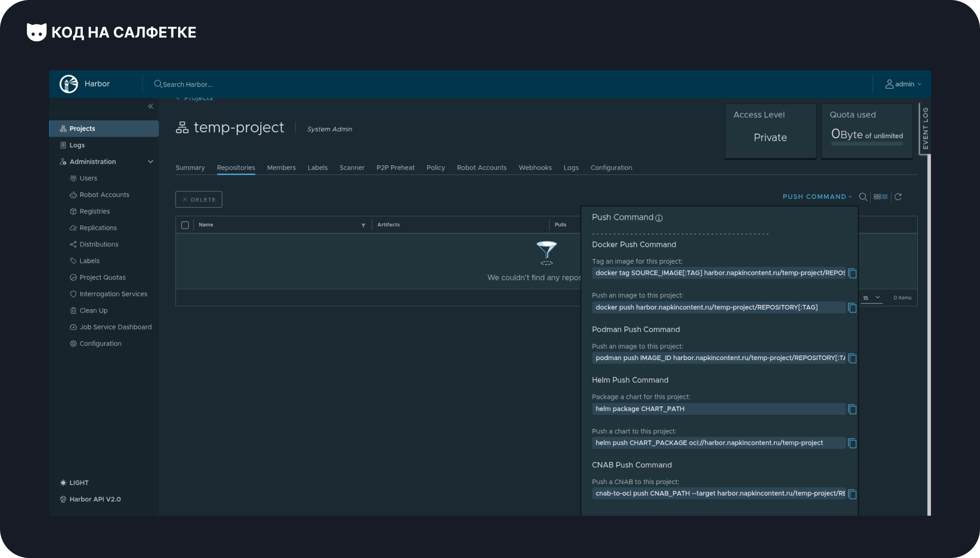980x558 pixels.
Task: Open the repository search magnifier icon
Action: (863, 196)
